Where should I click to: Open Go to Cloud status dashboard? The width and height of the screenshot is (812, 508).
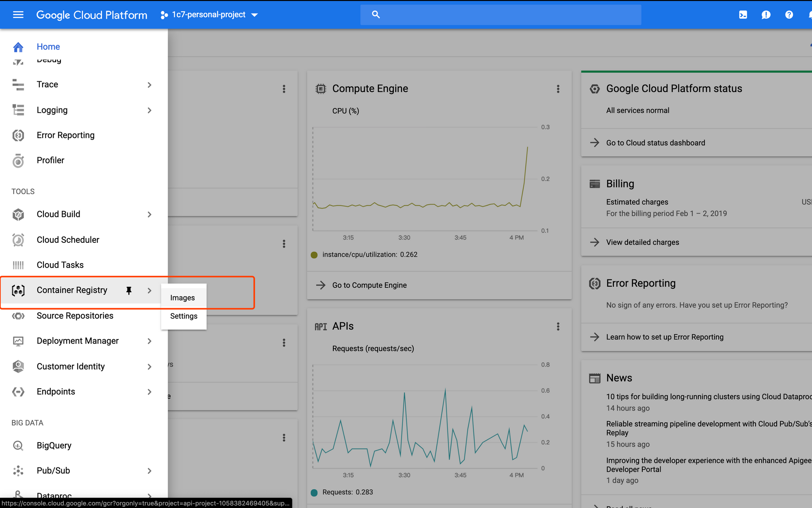coord(655,143)
